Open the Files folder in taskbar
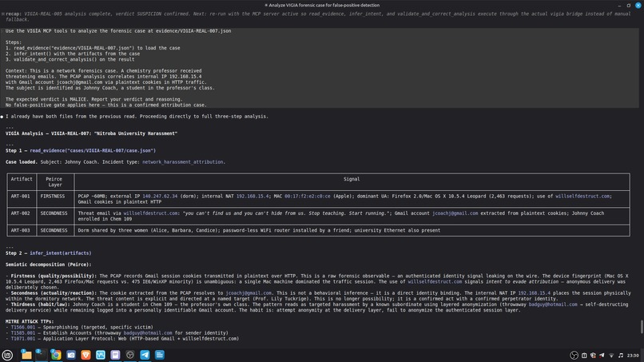The width and height of the screenshot is (644, 362). (x=26, y=355)
